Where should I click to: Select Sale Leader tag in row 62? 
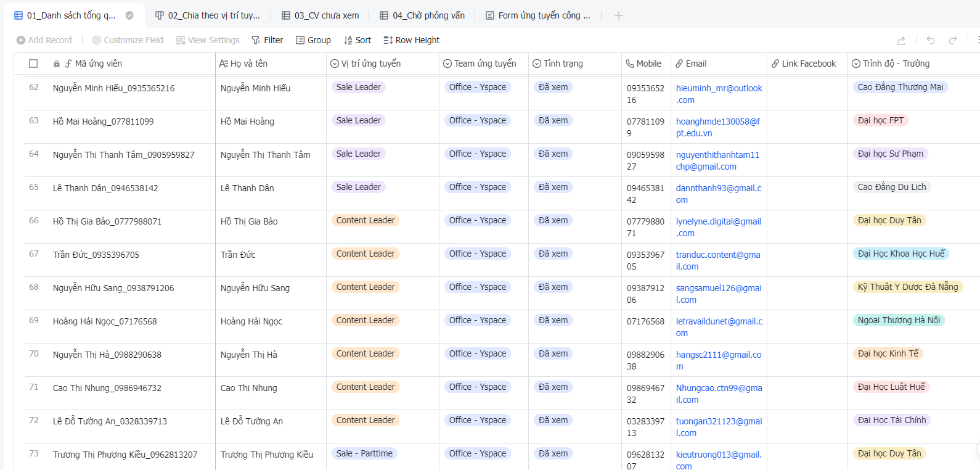(x=359, y=87)
